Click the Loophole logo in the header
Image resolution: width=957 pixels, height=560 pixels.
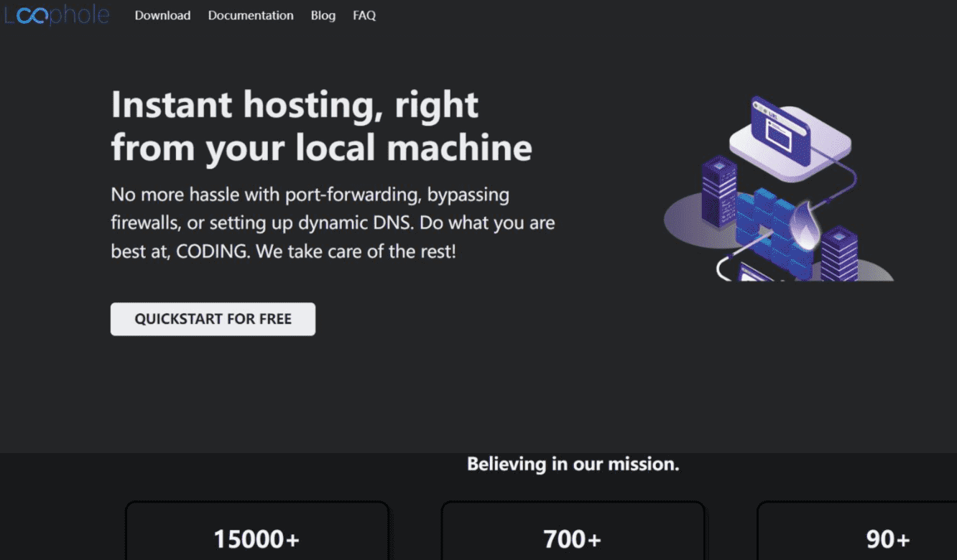coord(57,15)
